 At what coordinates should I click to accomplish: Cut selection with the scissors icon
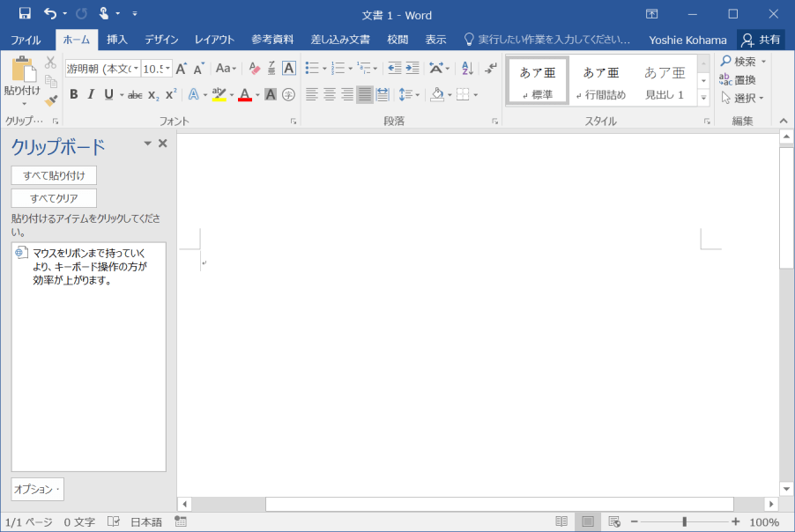(x=50, y=63)
